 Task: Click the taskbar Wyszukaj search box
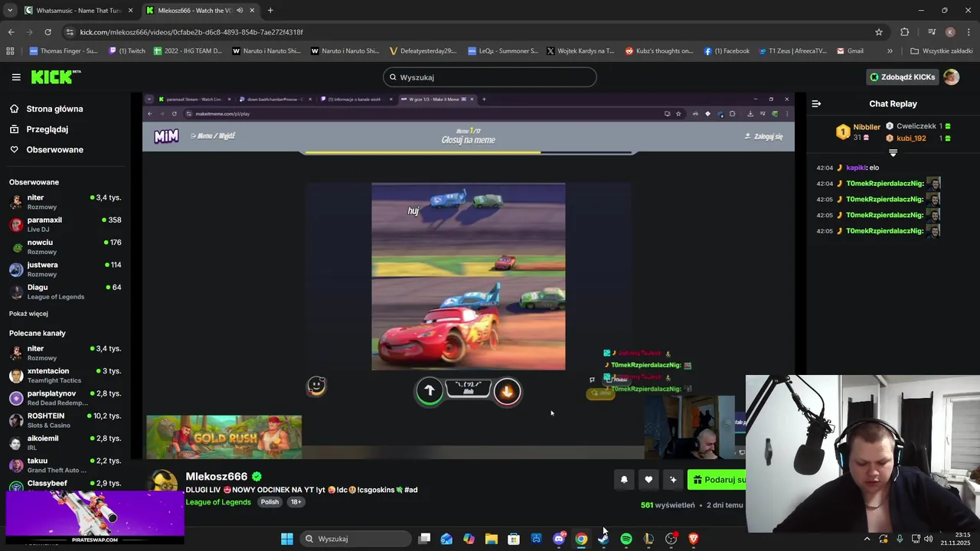coord(354,539)
